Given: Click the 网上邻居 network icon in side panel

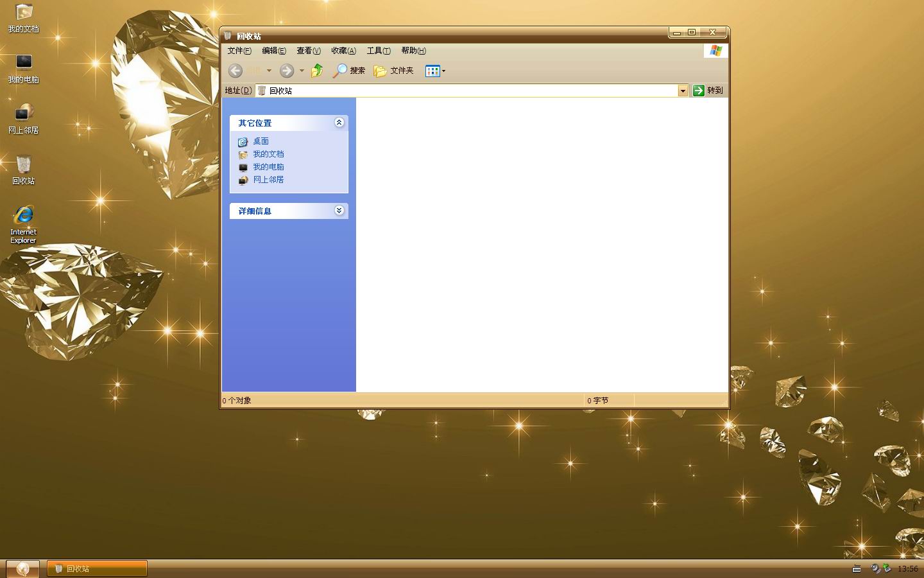Looking at the screenshot, I should tap(243, 180).
